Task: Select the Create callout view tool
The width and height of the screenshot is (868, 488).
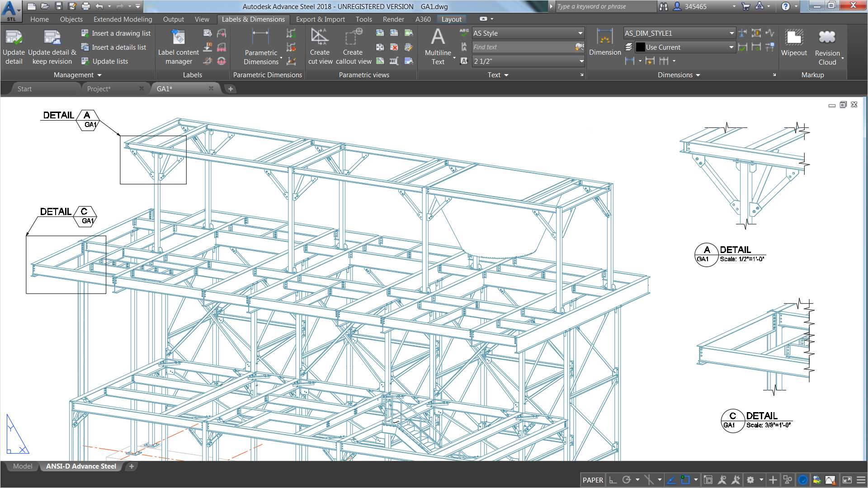Action: 353,45
